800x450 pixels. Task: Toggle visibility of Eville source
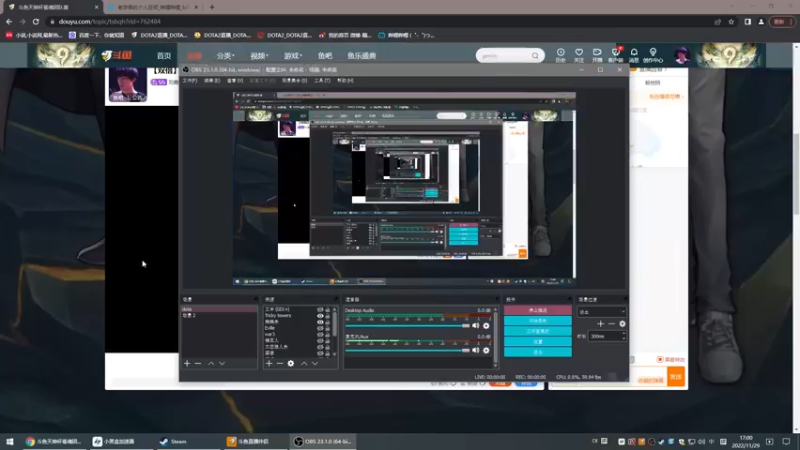[x=320, y=328]
